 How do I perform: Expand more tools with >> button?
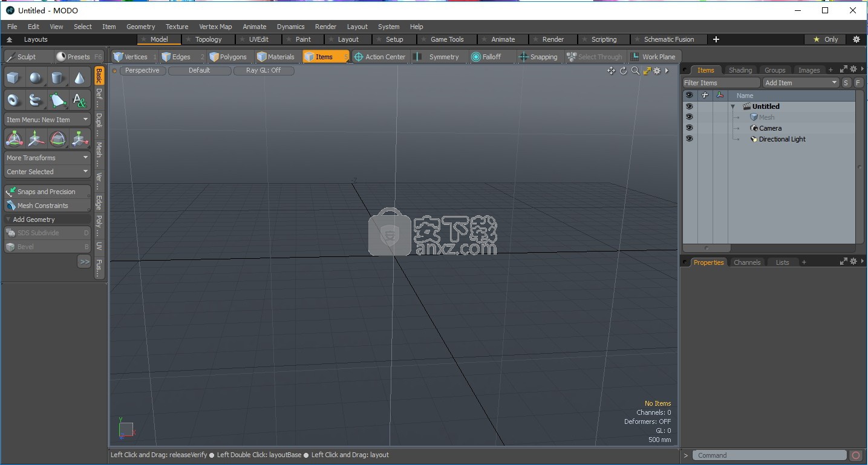click(84, 262)
